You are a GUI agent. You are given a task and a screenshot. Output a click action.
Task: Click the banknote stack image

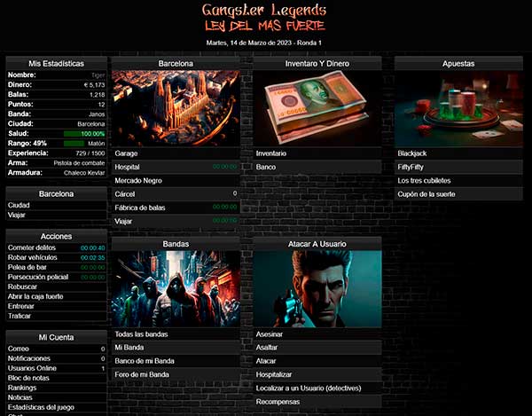(317, 108)
